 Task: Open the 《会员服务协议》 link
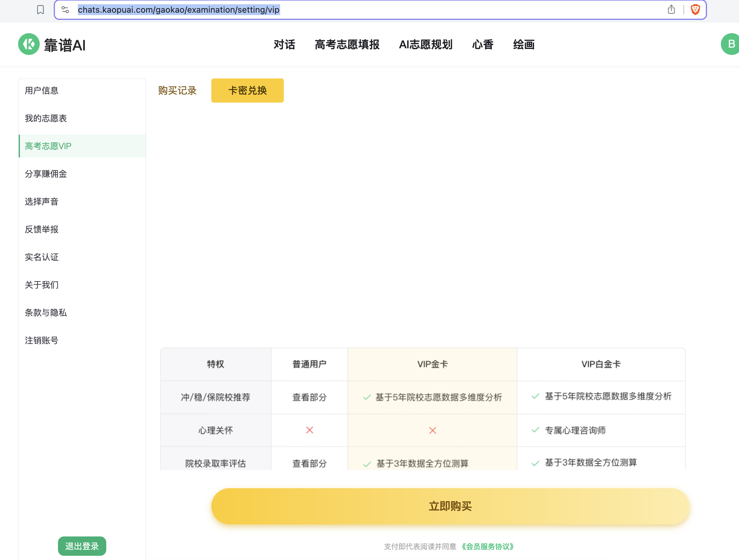pos(488,546)
